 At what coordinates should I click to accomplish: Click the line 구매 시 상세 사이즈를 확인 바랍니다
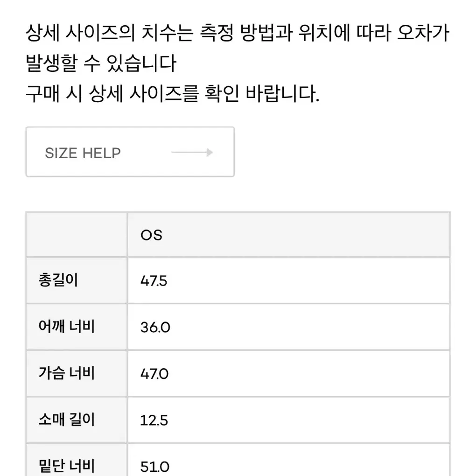pos(173,93)
